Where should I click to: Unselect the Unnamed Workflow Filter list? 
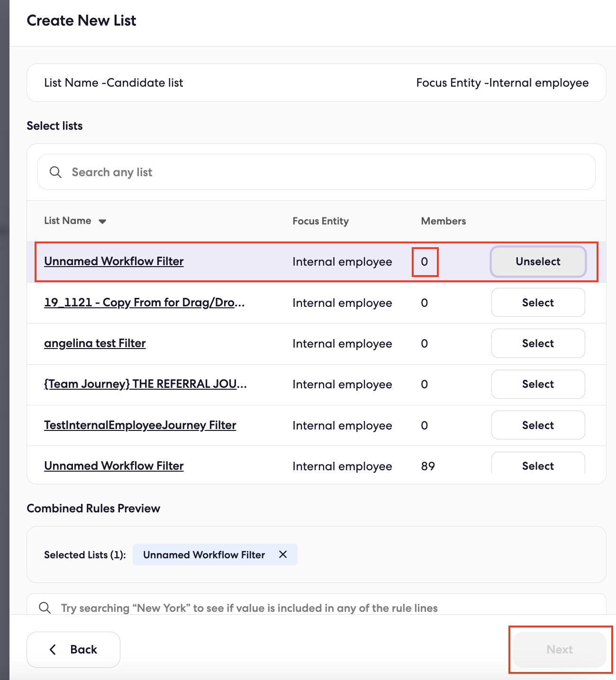[538, 261]
